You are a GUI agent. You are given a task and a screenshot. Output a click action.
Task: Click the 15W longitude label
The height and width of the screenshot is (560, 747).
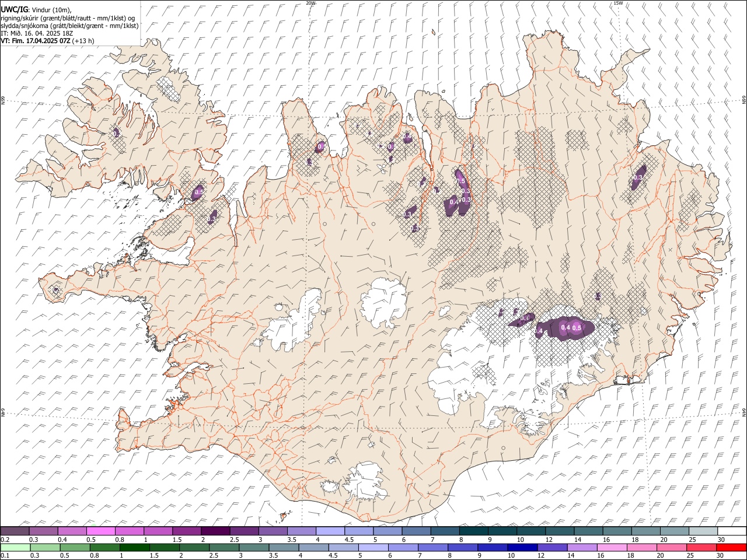click(618, 3)
